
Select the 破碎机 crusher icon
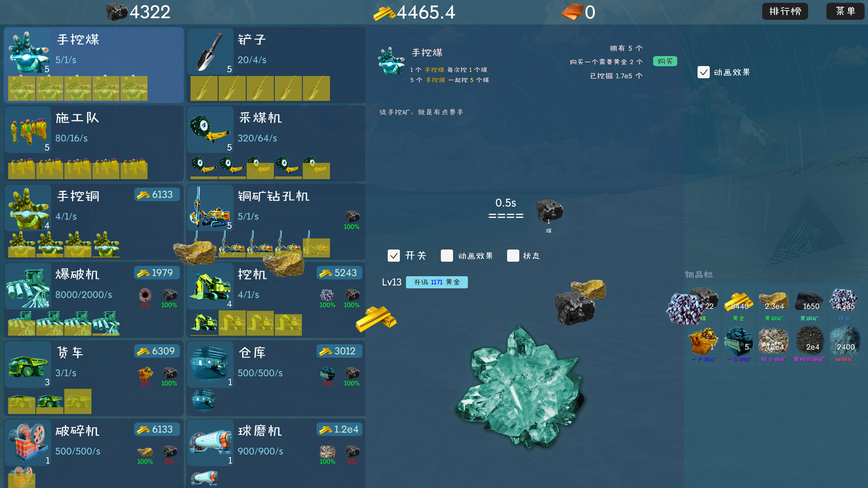coord(28,443)
